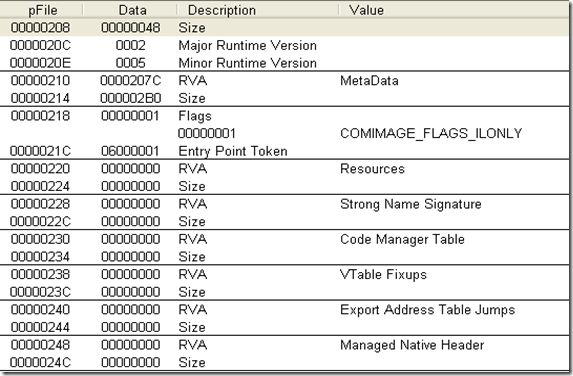Click the COMIMAGE_FLAGS_ILONLY value
Image resolution: width=573 pixels, height=376 pixels.
point(431,133)
